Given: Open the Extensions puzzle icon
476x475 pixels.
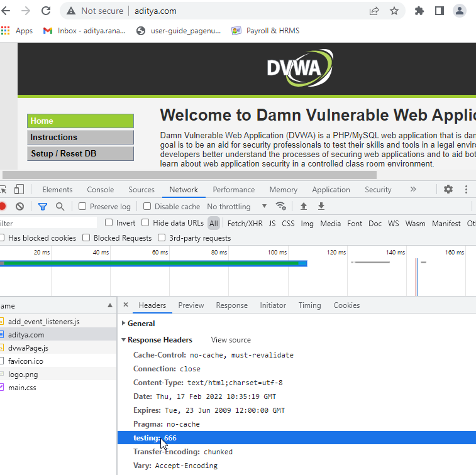Looking at the screenshot, I should coord(419,11).
